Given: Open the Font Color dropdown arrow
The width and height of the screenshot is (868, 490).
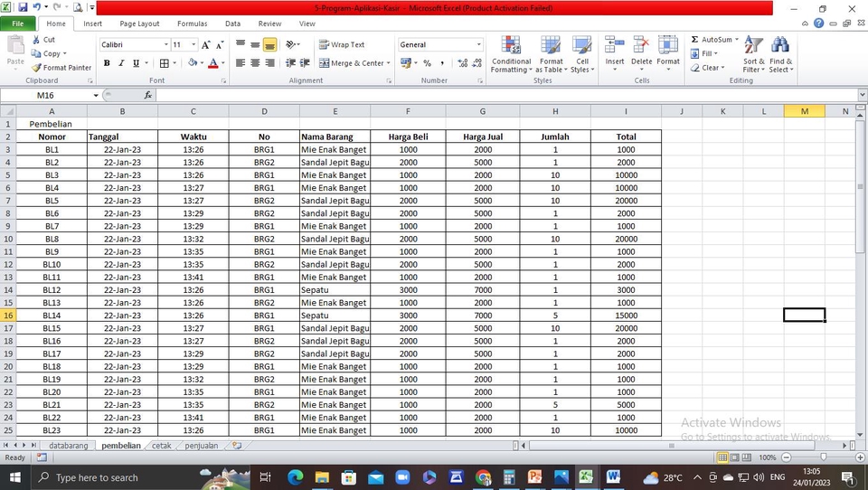Looking at the screenshot, I should click(x=223, y=63).
